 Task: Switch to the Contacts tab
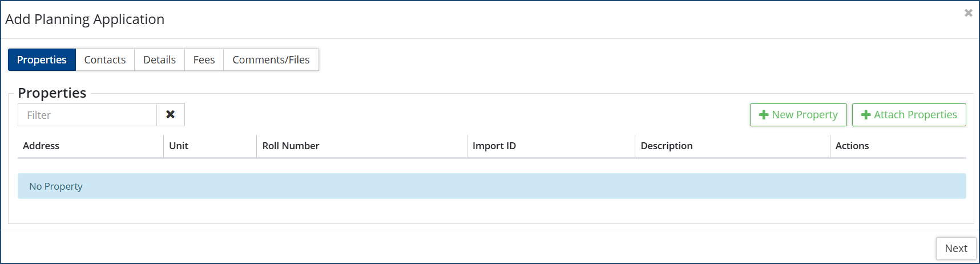click(x=105, y=60)
